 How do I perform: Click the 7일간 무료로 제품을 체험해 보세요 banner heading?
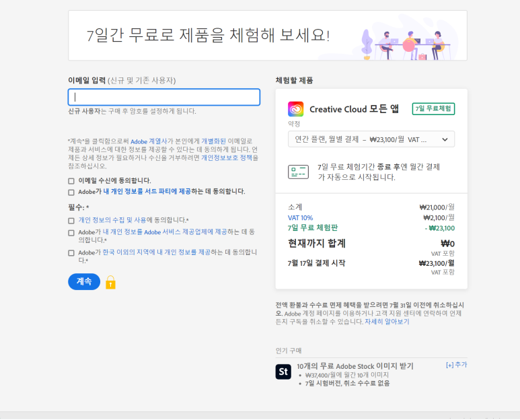(208, 35)
